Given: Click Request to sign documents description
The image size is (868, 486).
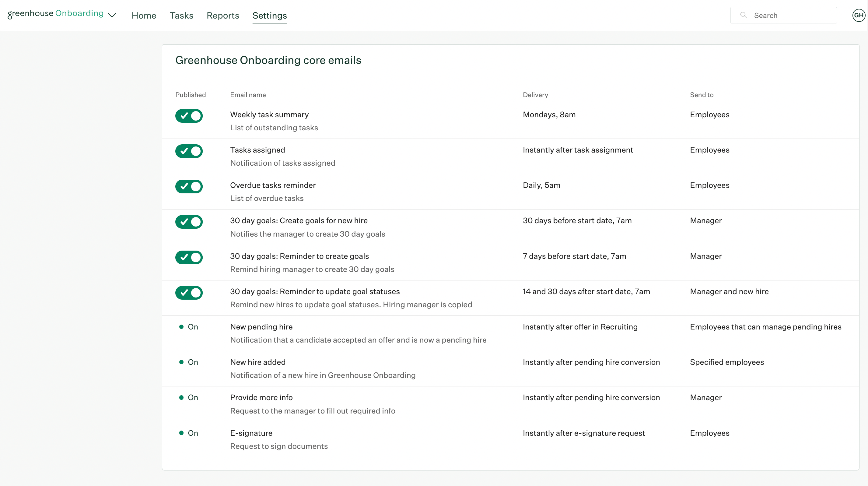Looking at the screenshot, I should [x=279, y=446].
